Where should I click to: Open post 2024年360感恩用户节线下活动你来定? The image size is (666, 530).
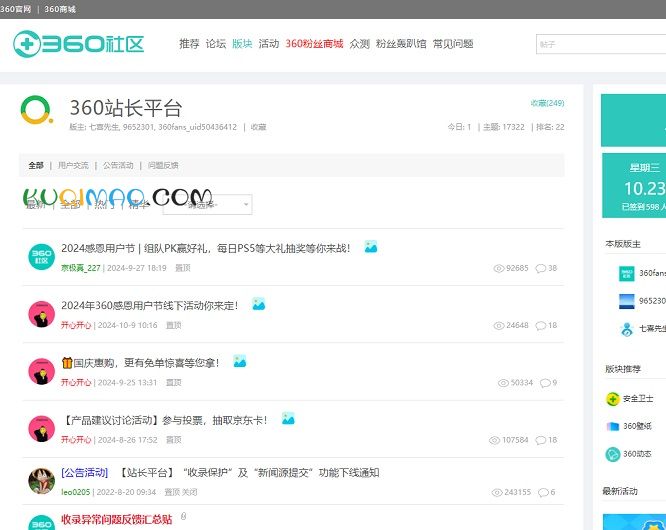click(150, 305)
